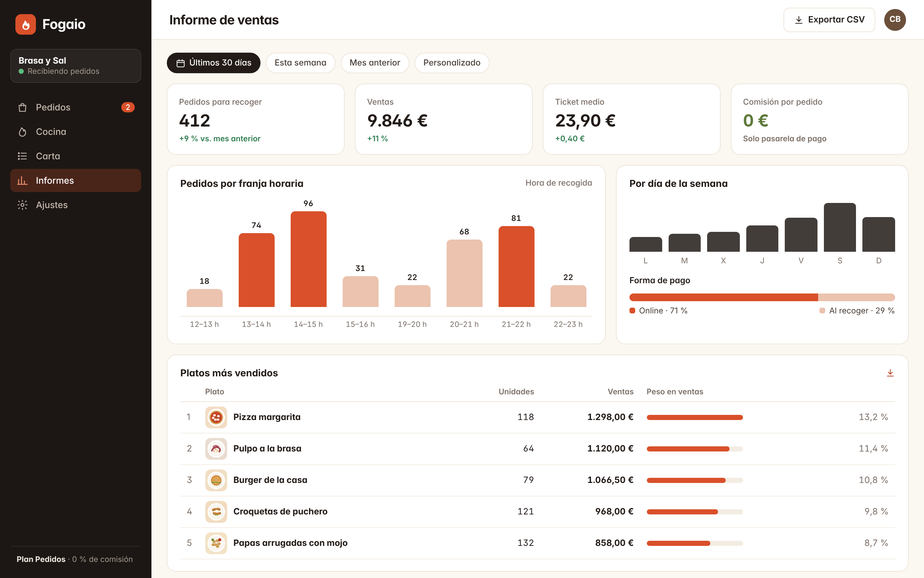Select the Últimos 30 días filter

click(213, 63)
